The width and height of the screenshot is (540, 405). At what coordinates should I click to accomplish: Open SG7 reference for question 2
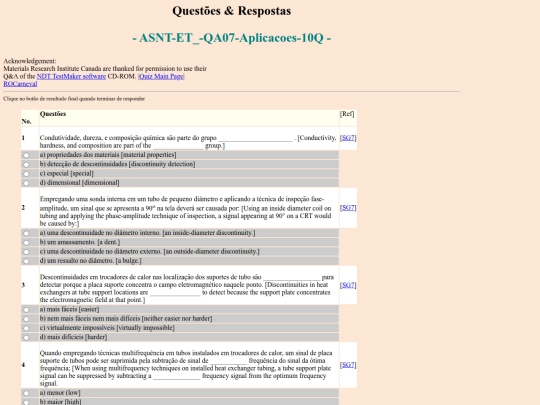click(348, 208)
